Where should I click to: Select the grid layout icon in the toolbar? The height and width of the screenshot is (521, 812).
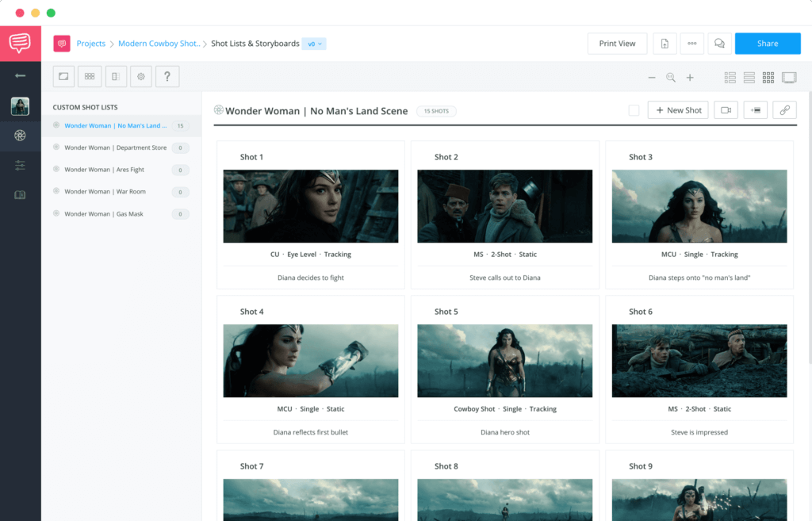pyautogui.click(x=90, y=76)
